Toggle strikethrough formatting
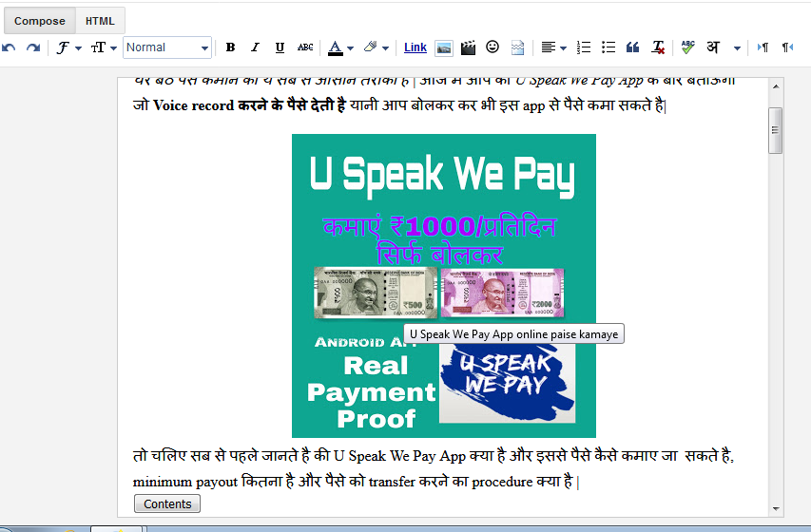Viewport: 811px width, 532px height. [x=305, y=47]
